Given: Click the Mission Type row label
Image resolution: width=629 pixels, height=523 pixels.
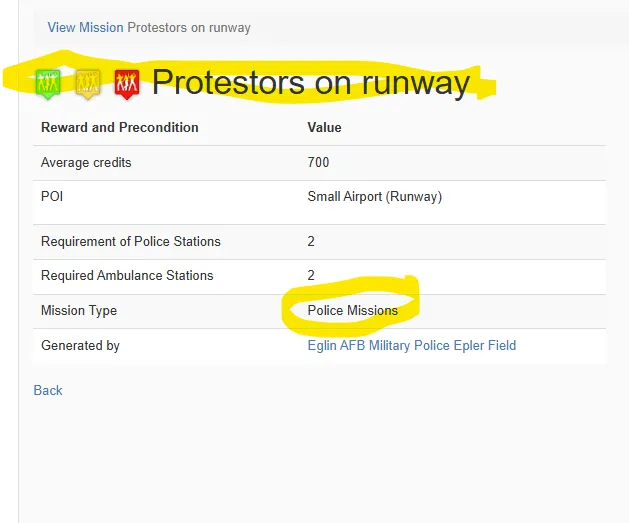Looking at the screenshot, I should pyautogui.click(x=79, y=310).
